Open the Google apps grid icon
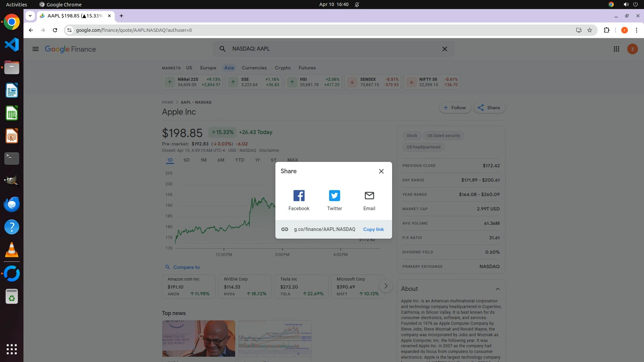The width and height of the screenshot is (644, 362). (x=616, y=49)
